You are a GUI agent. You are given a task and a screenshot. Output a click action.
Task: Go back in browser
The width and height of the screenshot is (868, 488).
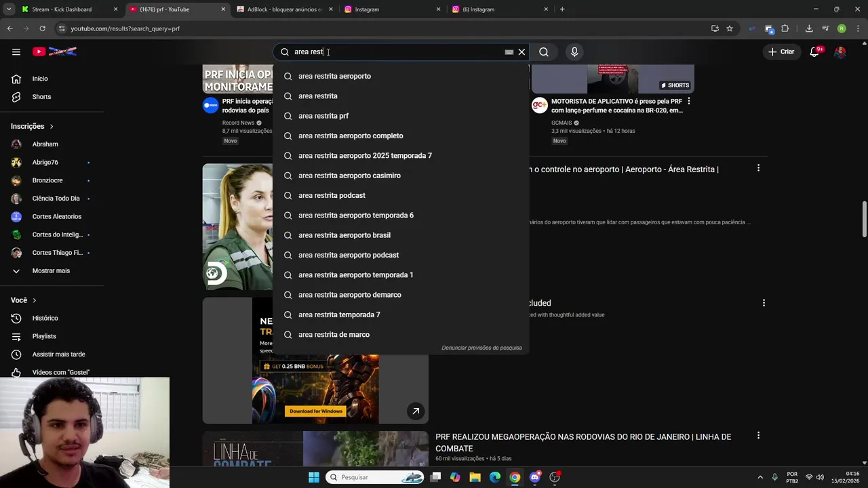click(x=9, y=28)
